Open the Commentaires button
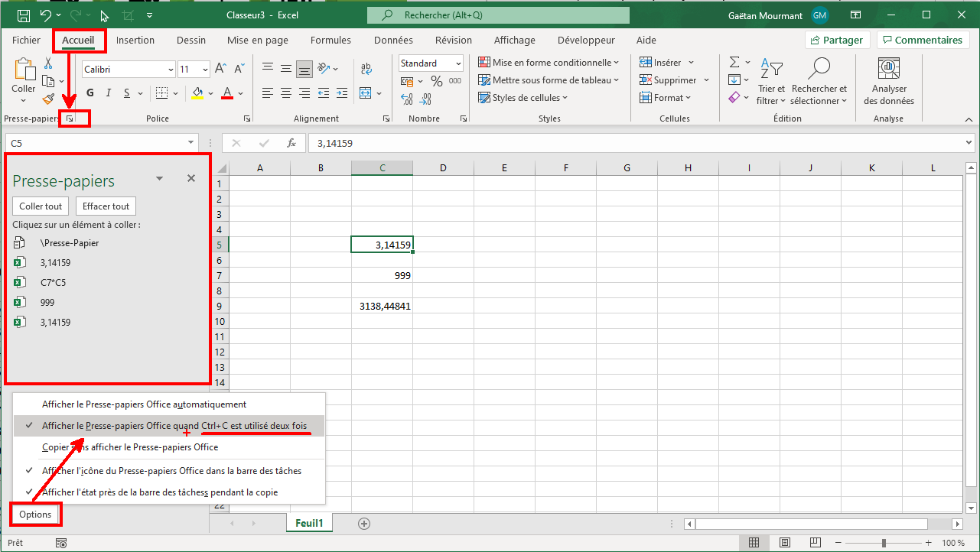This screenshot has width=980, height=552. click(923, 40)
